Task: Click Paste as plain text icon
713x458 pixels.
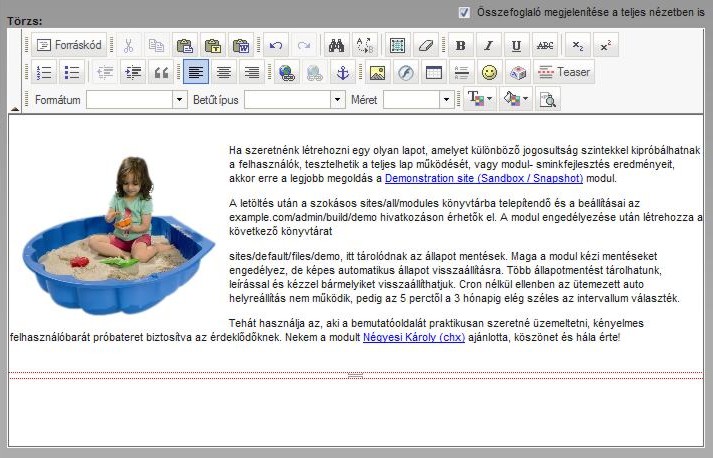Action: (213, 45)
